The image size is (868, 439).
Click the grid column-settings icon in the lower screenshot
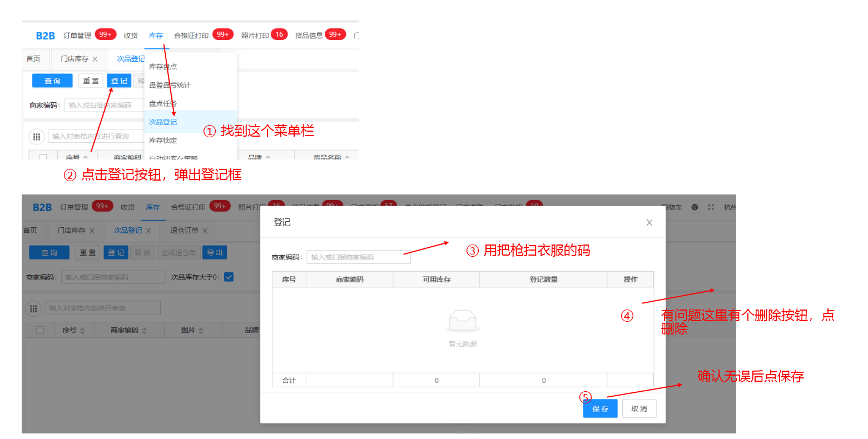33,308
